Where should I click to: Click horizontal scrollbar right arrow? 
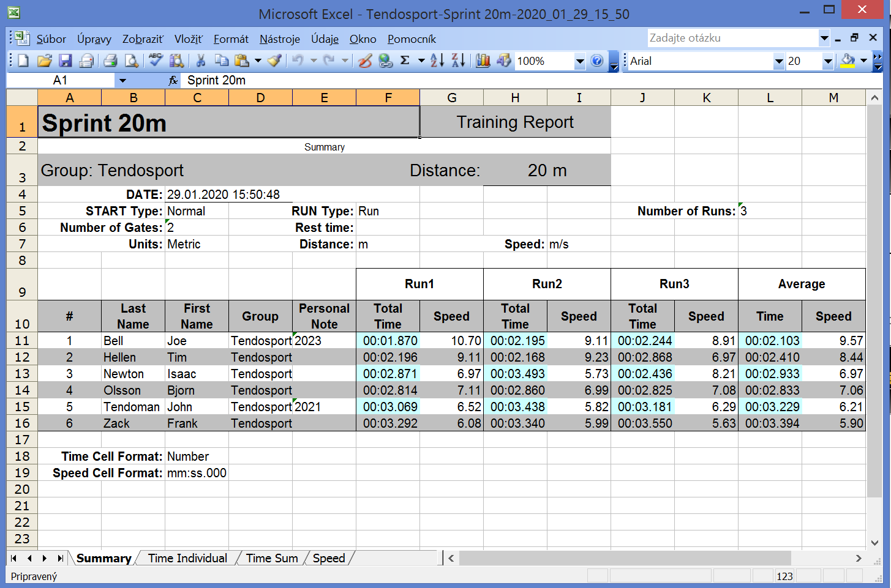859,558
